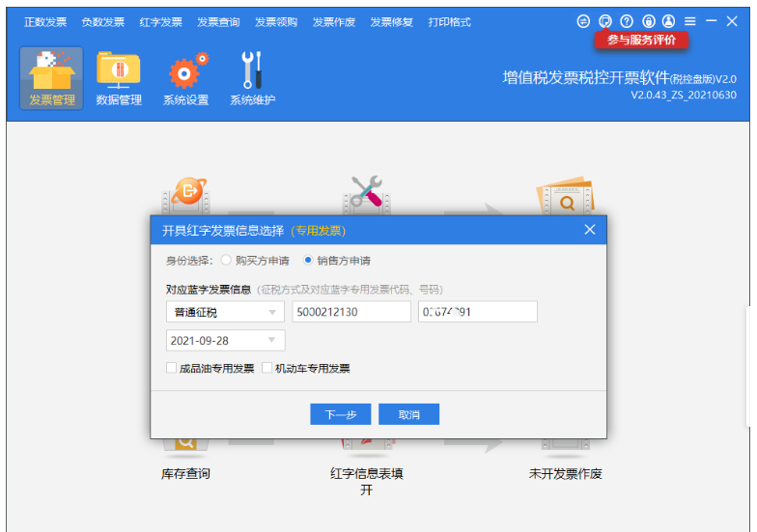This screenshot has height=532, width=757.
Task: Minimize the invoicing software window
Action: (711, 21)
